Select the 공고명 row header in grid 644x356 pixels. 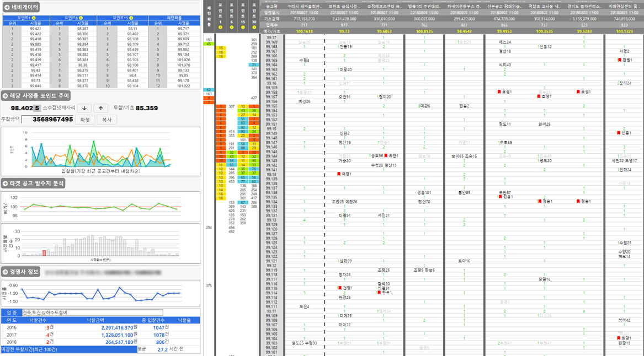click(x=272, y=7)
